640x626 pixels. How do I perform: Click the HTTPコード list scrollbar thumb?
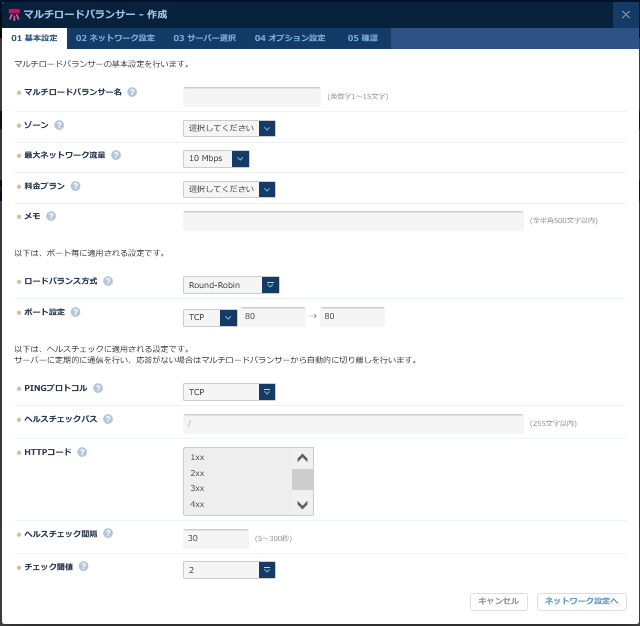(302, 479)
